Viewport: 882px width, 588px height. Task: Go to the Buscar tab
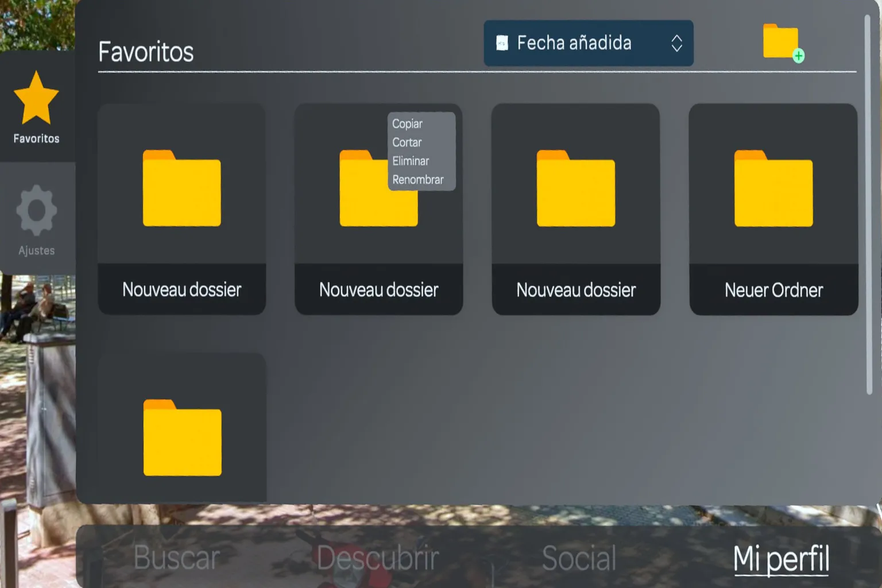pos(177,558)
